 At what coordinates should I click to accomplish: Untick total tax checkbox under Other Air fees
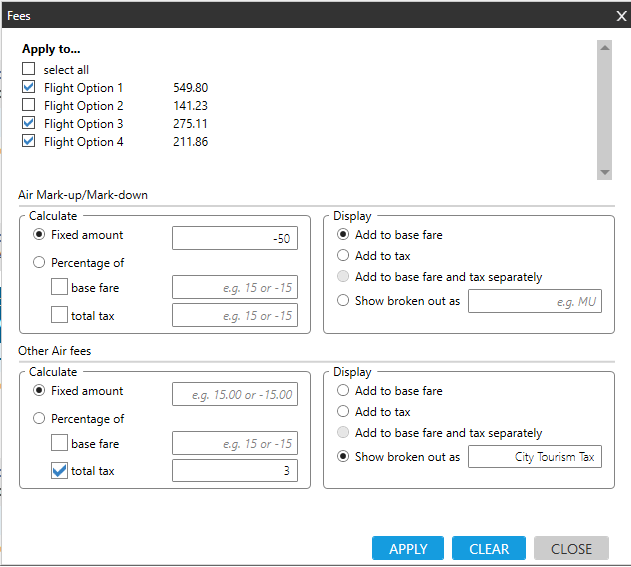tap(59, 470)
